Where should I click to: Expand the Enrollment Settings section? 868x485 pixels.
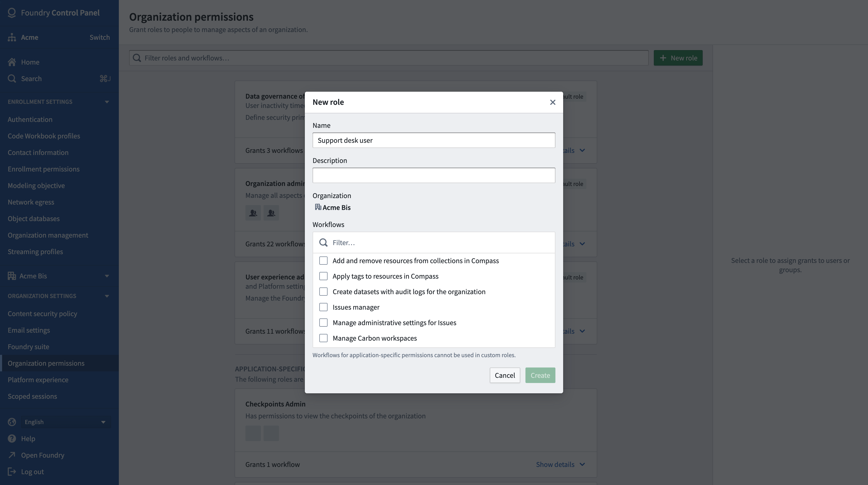click(107, 101)
